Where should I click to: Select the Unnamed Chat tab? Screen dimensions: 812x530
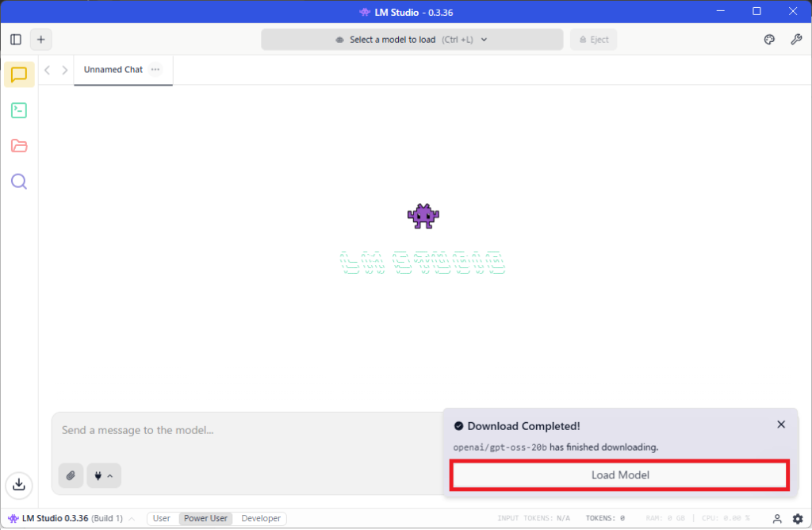(x=113, y=70)
